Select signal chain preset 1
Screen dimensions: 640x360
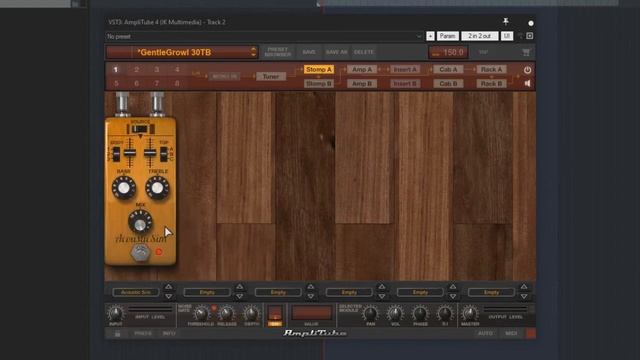[116, 70]
